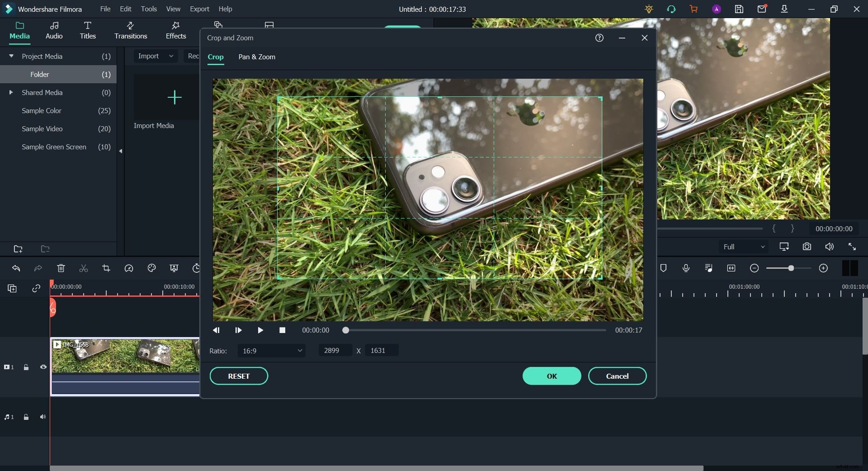This screenshot has width=868, height=471.
Task: Lock the first video track
Action: tap(26, 367)
